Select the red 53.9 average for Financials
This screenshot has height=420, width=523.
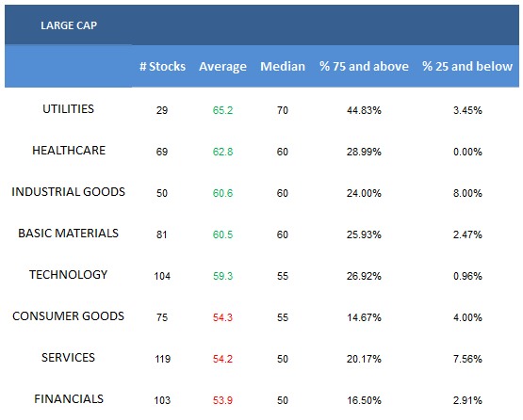[x=222, y=400]
